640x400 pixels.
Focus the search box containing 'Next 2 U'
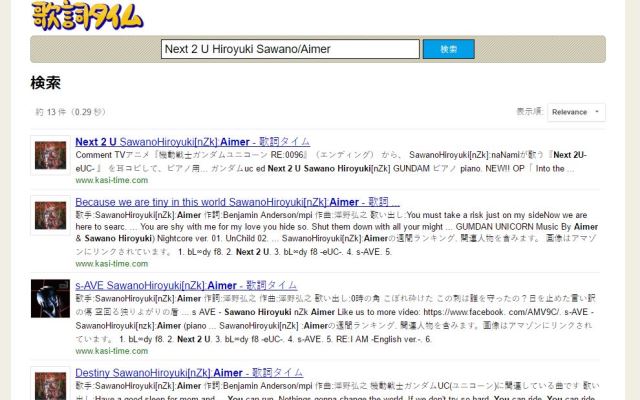[x=290, y=49]
